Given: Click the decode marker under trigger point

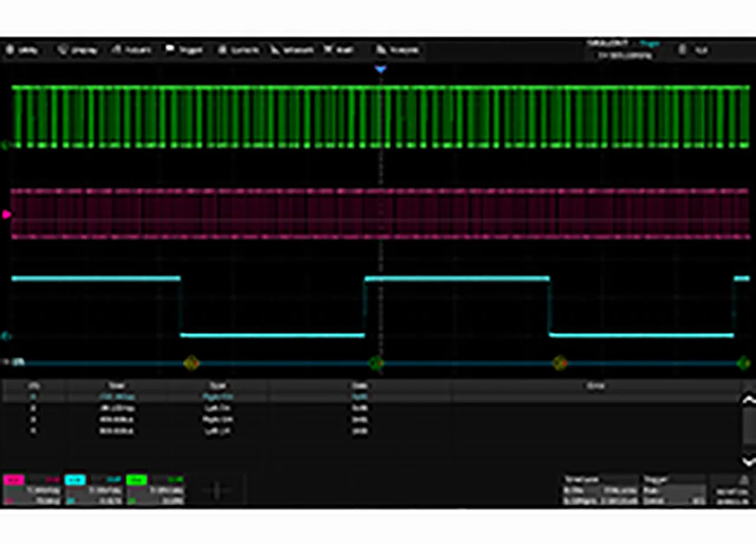Looking at the screenshot, I should (376, 363).
